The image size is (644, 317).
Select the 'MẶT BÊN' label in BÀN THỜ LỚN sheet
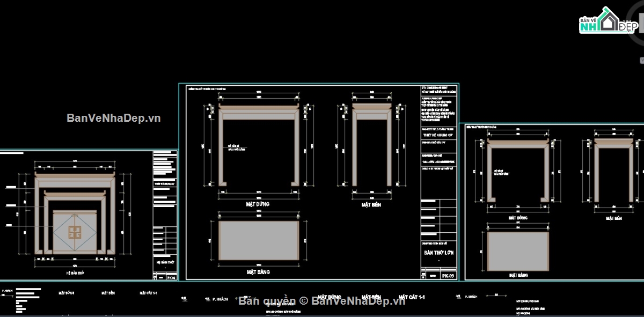coord(371,205)
